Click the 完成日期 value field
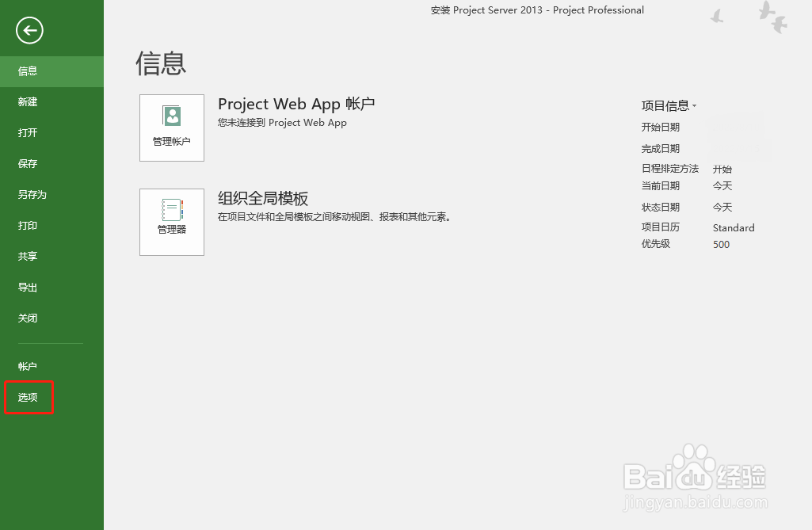Image resolution: width=812 pixels, height=530 pixels. 739,149
